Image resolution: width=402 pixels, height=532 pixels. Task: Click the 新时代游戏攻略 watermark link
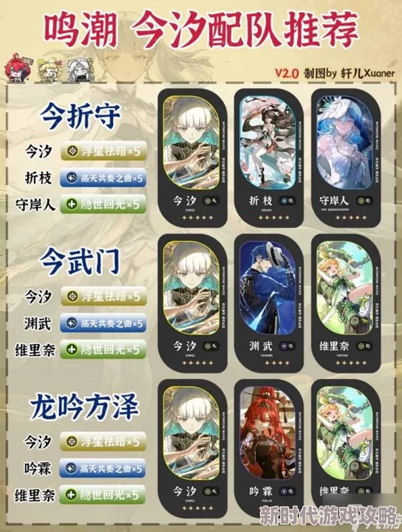click(328, 516)
